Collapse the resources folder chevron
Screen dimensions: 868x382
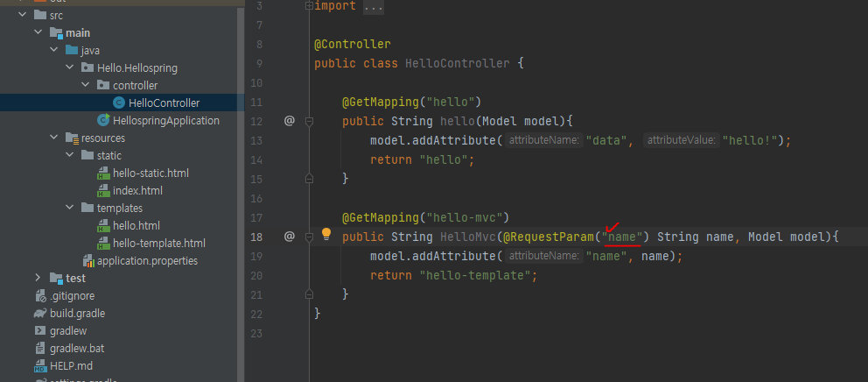(53, 138)
